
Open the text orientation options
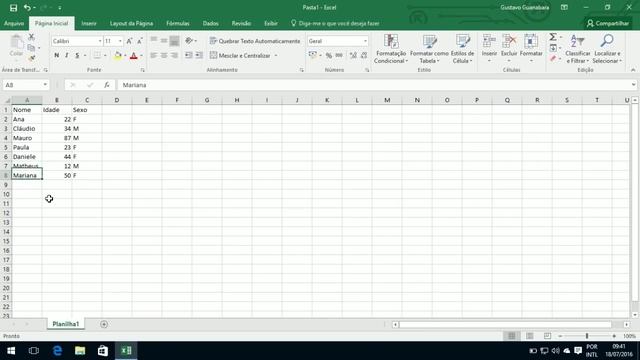click(190, 41)
